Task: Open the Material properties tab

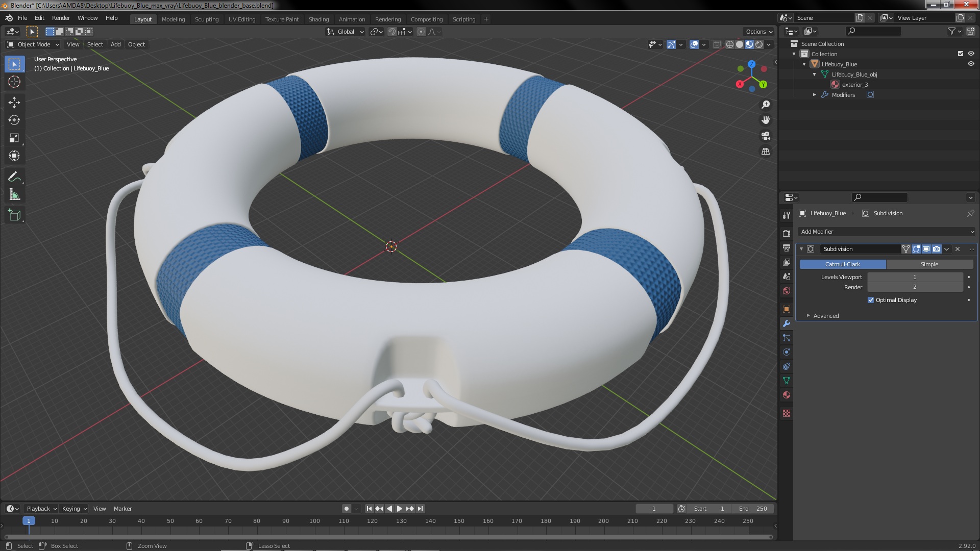Action: tap(787, 395)
